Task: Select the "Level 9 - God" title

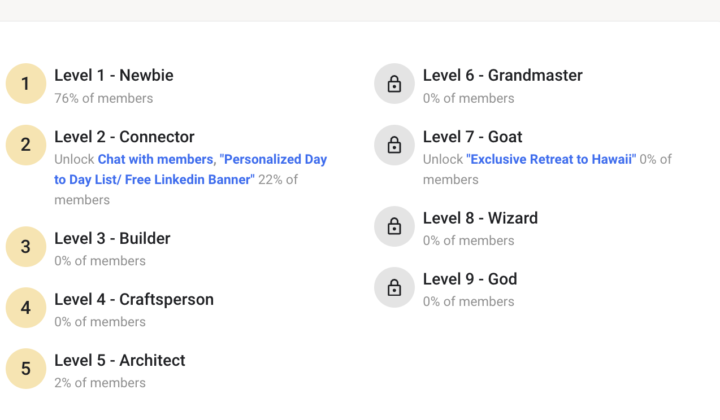Action: (x=470, y=279)
